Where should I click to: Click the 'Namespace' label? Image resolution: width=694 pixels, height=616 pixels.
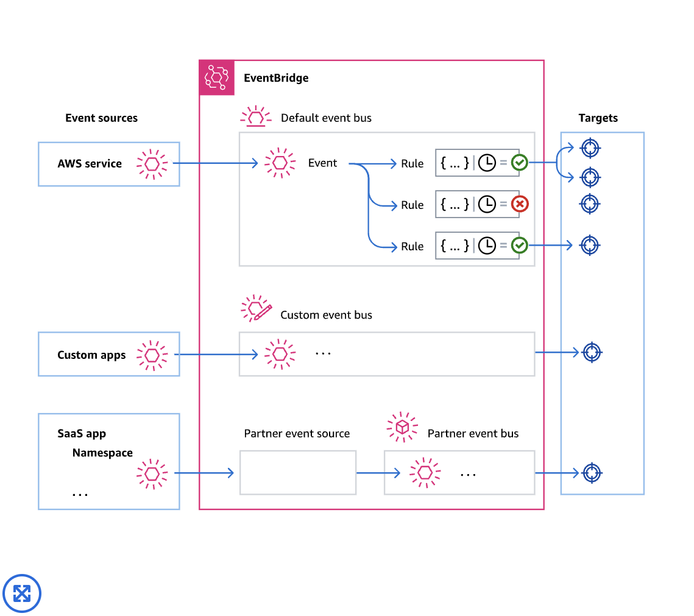(103, 453)
